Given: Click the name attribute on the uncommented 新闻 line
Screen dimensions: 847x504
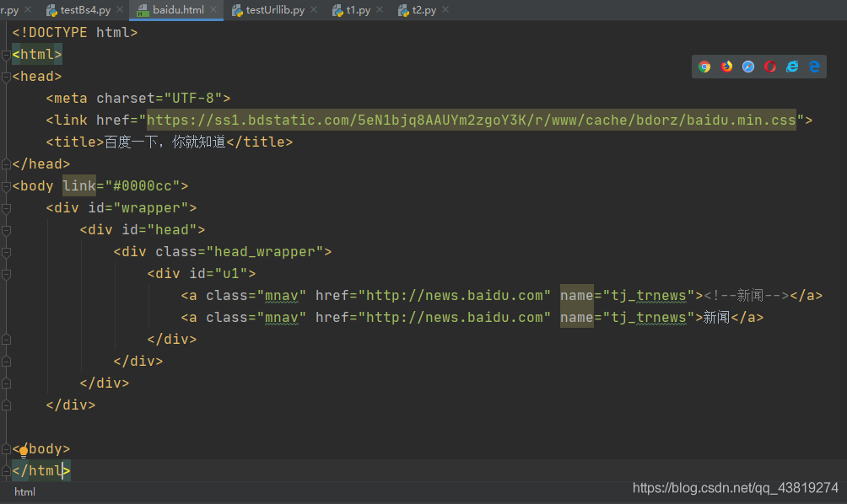Looking at the screenshot, I should coord(577,317).
